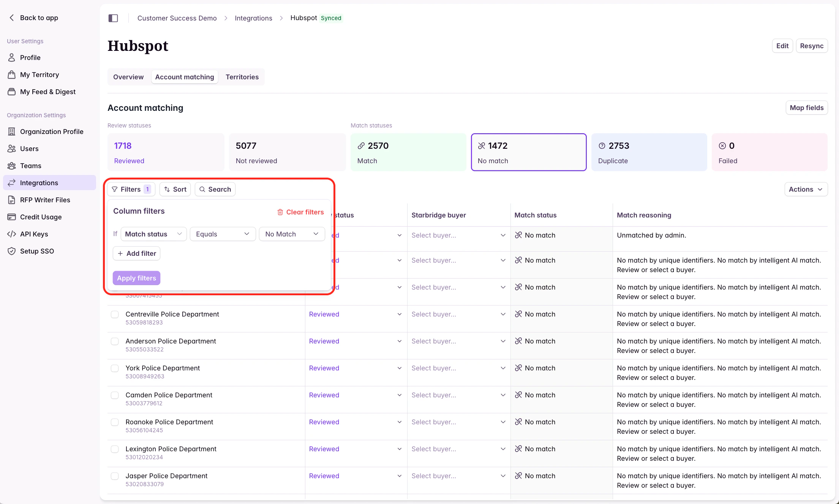The image size is (839, 504).
Task: Open Credit Usage page
Action: click(x=41, y=217)
